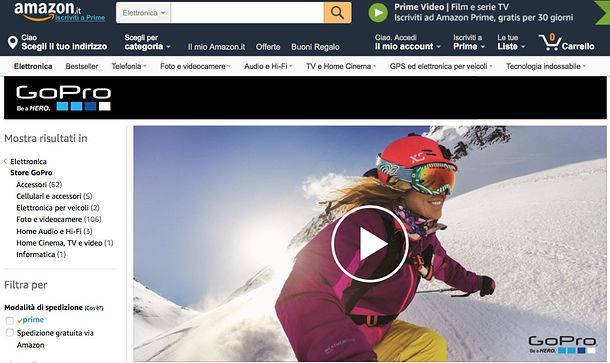Filter by Elettronica per veicoli
Screen dimensions: 610x363
pyautogui.click(x=58, y=208)
